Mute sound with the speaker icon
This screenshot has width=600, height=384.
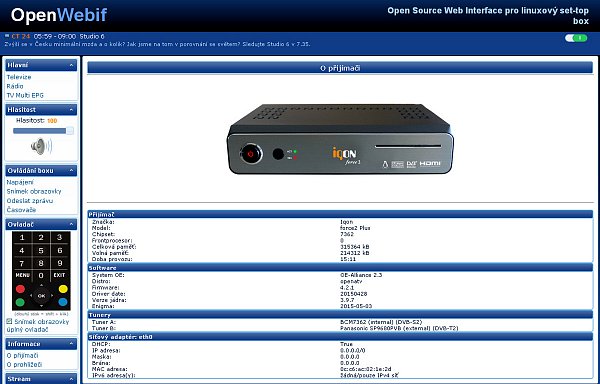click(41, 146)
